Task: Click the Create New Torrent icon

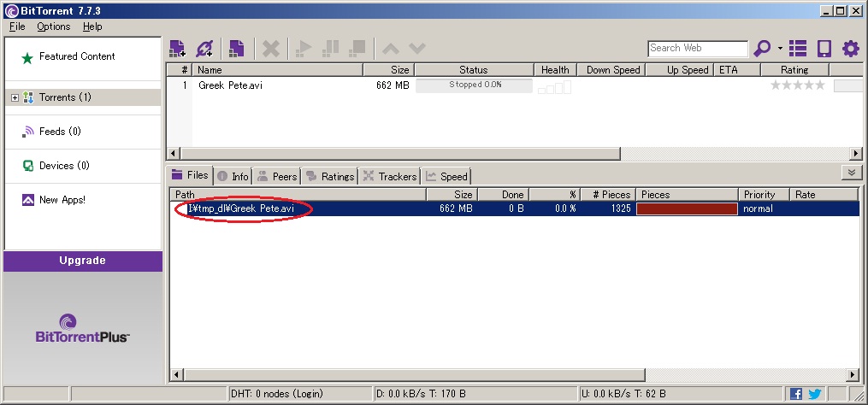Action: point(236,49)
